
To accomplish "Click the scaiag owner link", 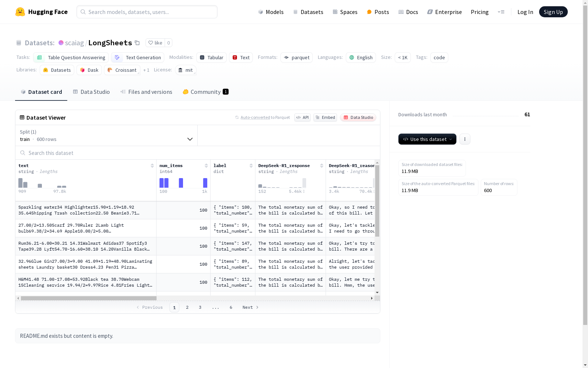I will pyautogui.click(x=75, y=43).
